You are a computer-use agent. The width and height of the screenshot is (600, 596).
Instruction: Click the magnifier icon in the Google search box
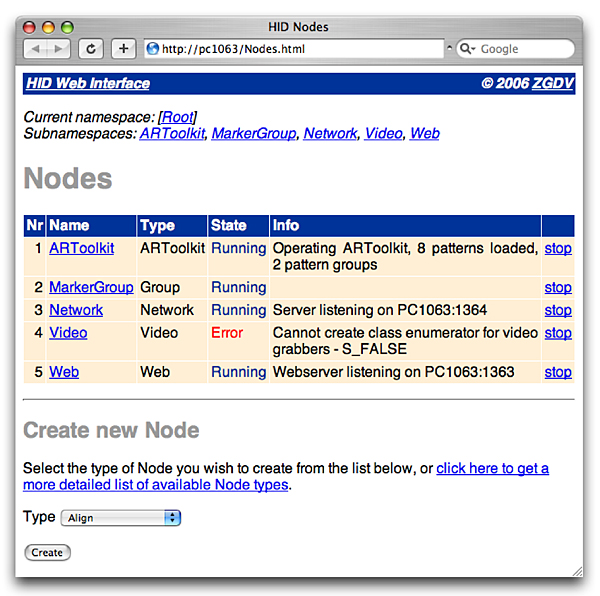pyautogui.click(x=467, y=49)
